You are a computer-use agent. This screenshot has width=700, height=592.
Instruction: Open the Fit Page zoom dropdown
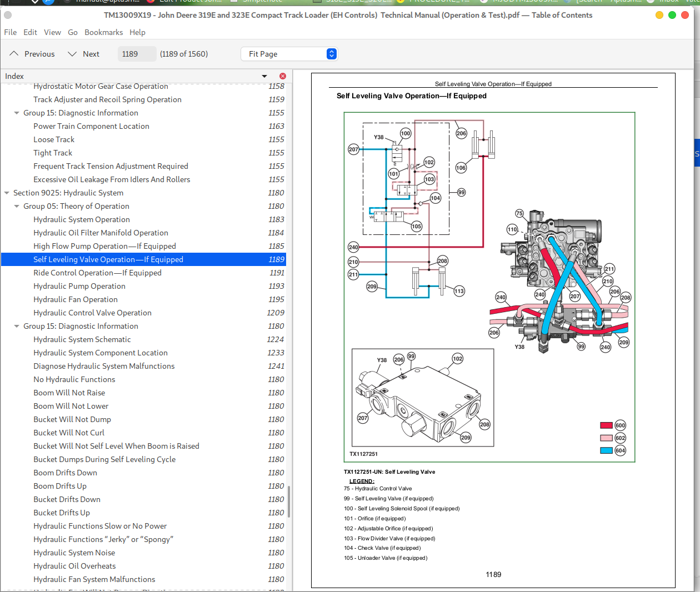289,54
